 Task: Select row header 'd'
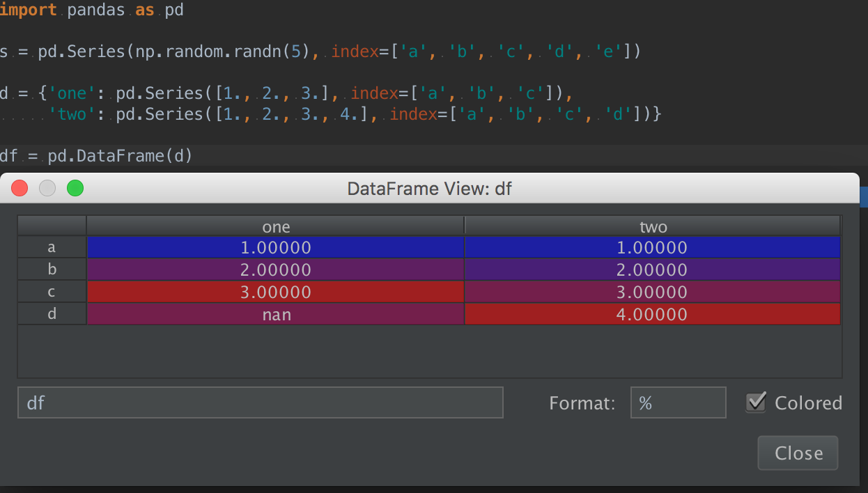coord(52,314)
